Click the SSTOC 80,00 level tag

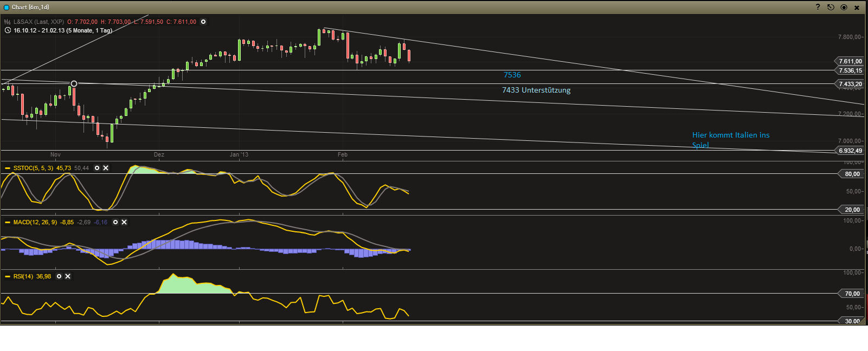coord(851,174)
